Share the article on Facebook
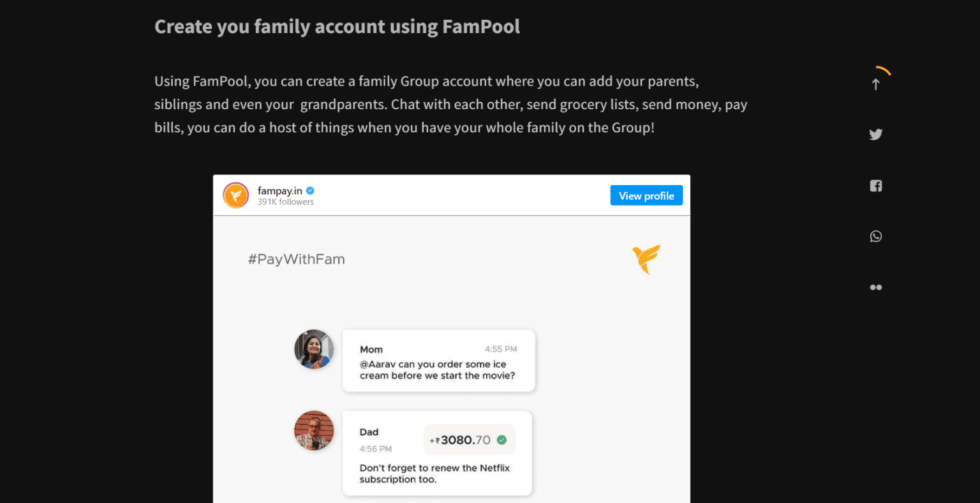The image size is (980, 503). 875,186
